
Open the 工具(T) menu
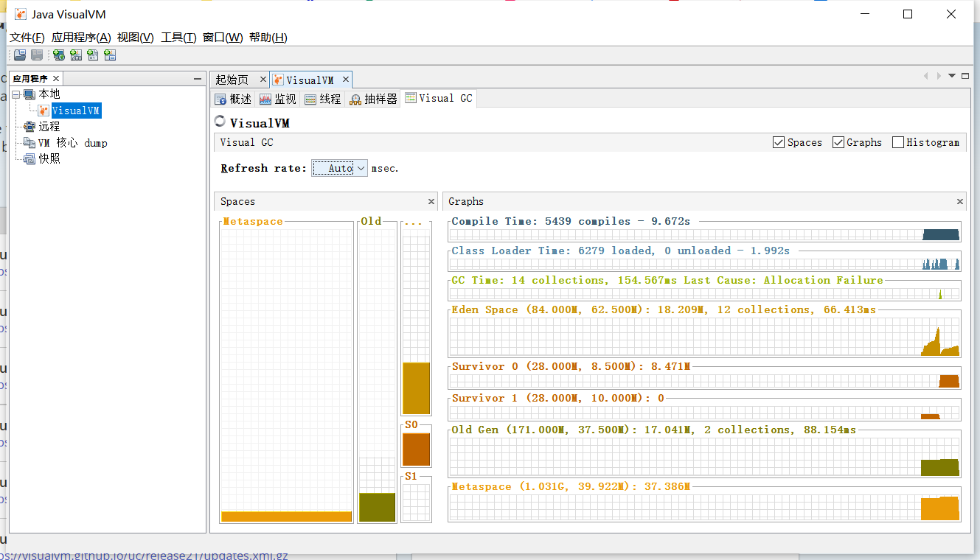178,38
